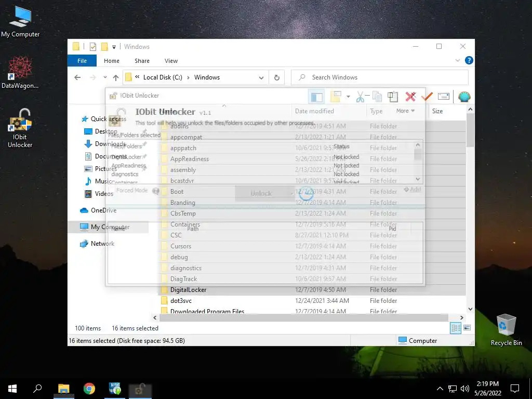Screen dimensions: 532x399
Task: Switch to large thumbnails view layout
Action: (467, 328)
